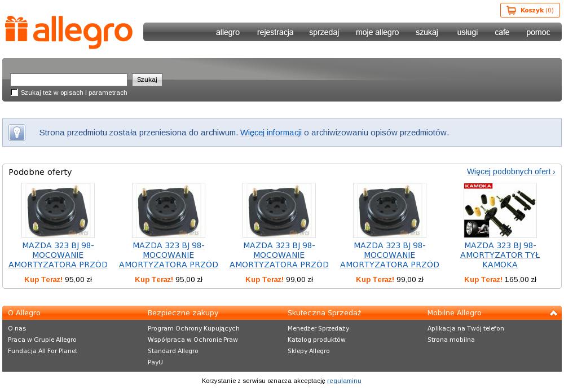Open 'moje allegro' from the top menu
The height and width of the screenshot is (392, 564).
[x=377, y=32]
